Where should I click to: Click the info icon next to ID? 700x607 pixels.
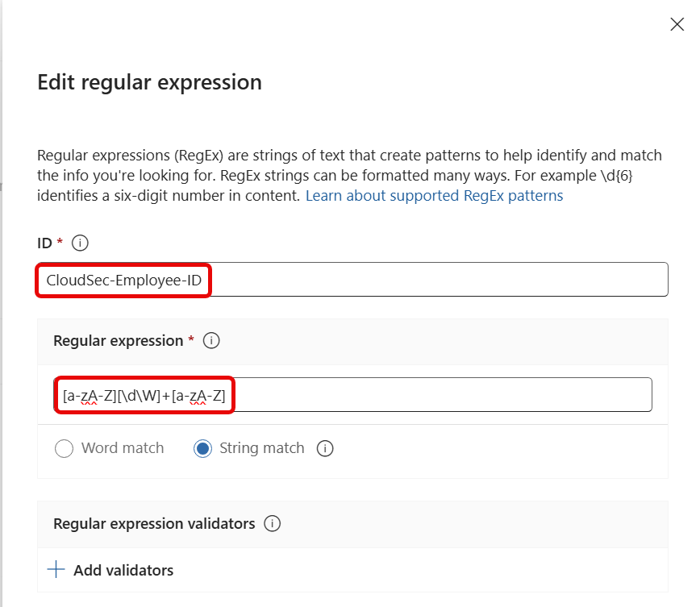click(x=79, y=243)
